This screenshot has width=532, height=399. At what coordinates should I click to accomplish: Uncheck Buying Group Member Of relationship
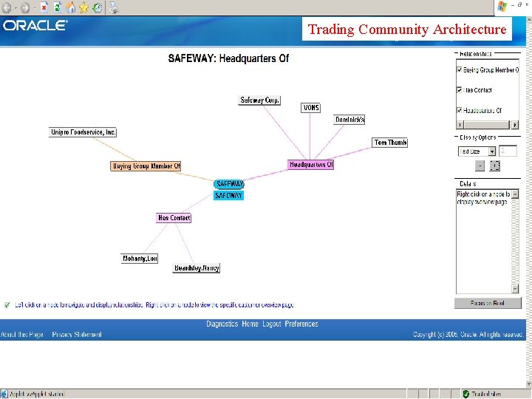click(x=460, y=70)
